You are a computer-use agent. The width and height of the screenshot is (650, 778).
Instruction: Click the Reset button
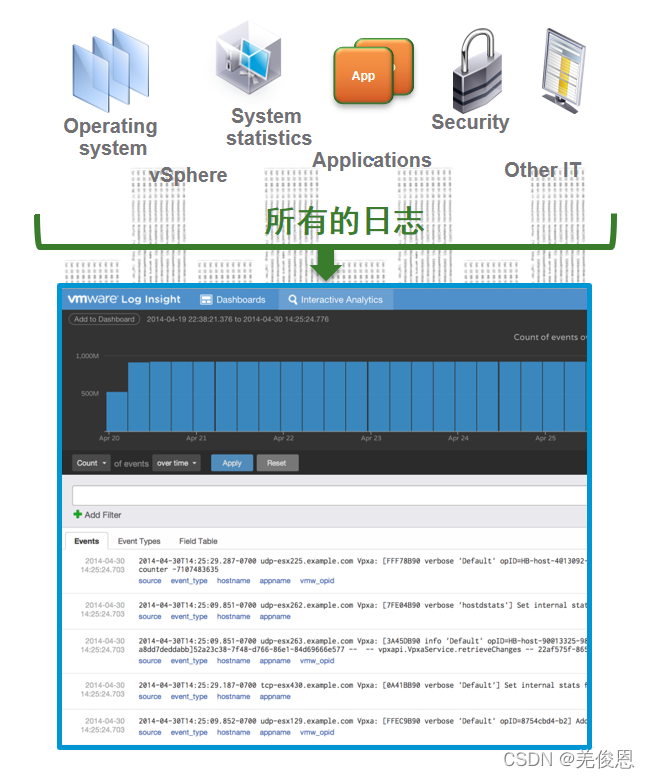point(277,463)
